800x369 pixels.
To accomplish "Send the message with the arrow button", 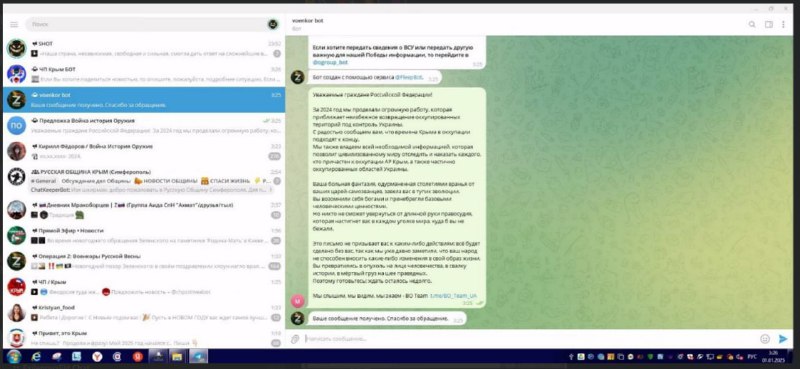I will [783, 338].
